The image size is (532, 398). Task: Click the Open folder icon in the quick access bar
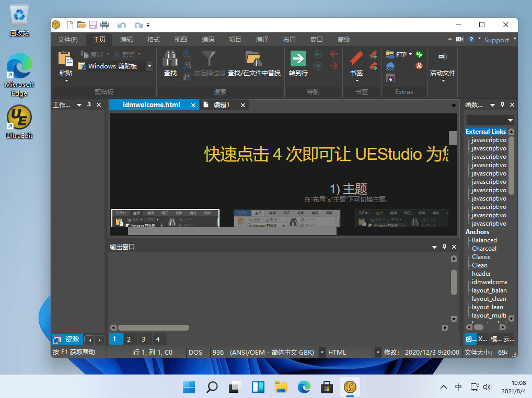(81, 25)
